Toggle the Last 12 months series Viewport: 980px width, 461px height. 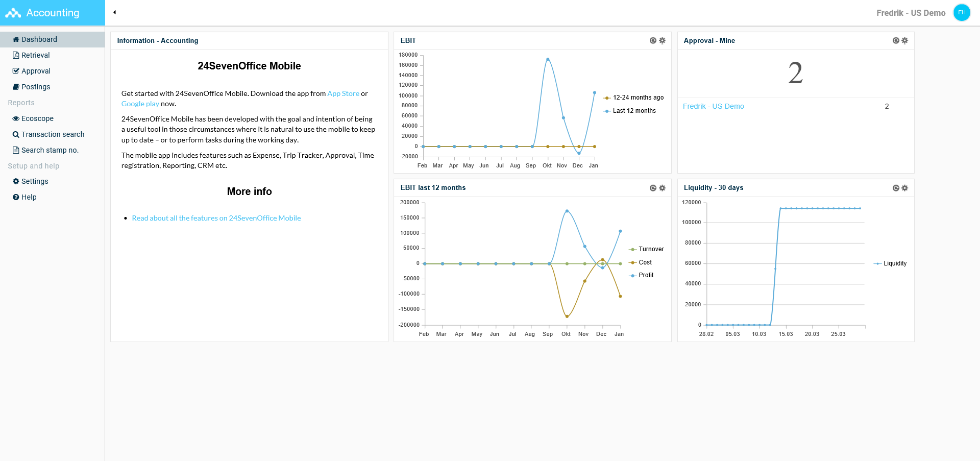(x=629, y=111)
